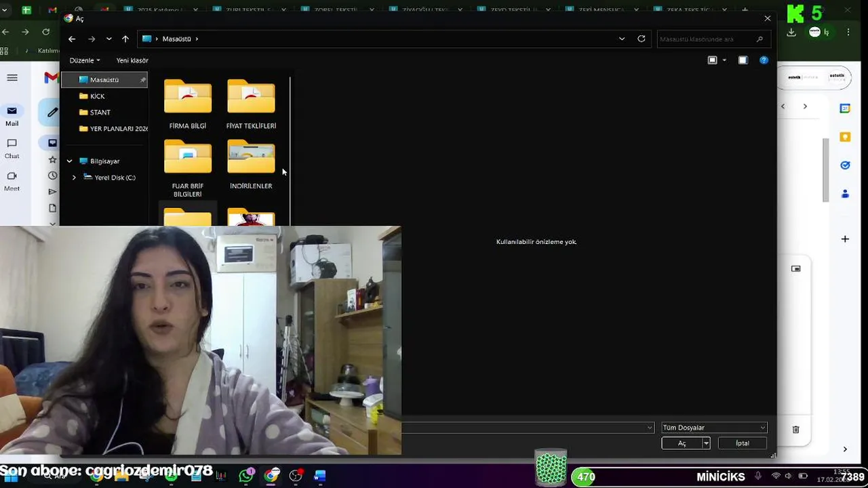
Task: Open Chrome downloads icon
Action: tap(791, 32)
